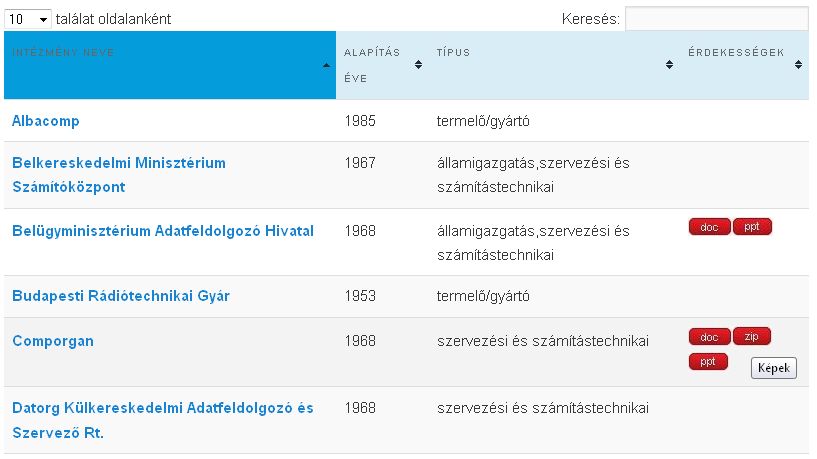
Task: Open ppt file for Belügyminisztérium Adatfeldolgozó Hivatal
Action: click(752, 227)
